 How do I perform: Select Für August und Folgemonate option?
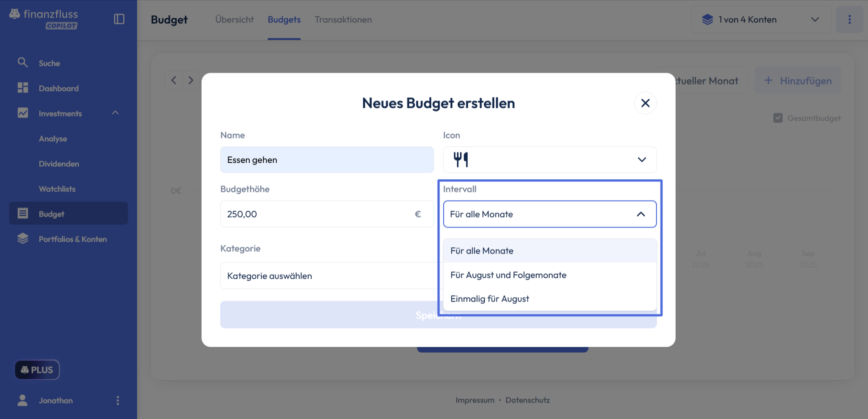click(x=508, y=275)
